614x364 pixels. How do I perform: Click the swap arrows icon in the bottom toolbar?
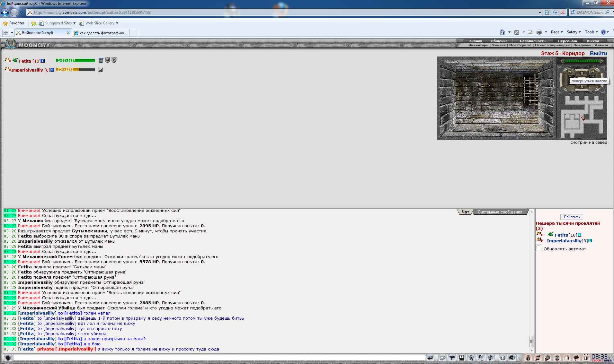click(538, 358)
